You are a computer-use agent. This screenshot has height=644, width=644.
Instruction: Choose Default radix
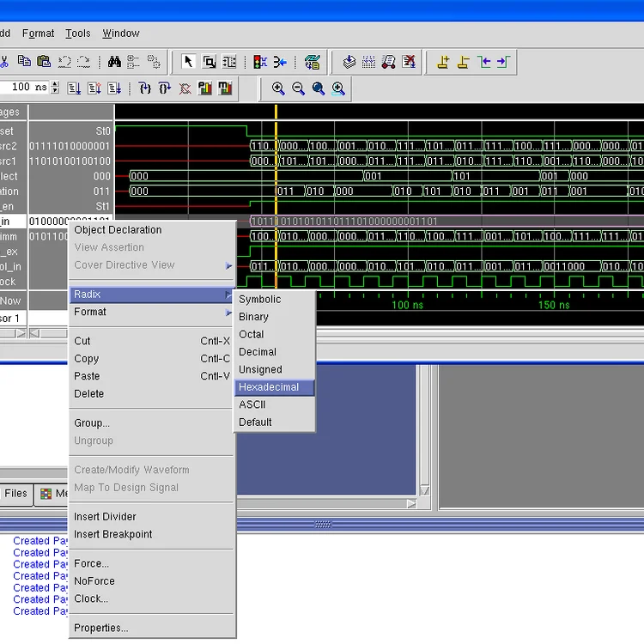(x=275, y=422)
